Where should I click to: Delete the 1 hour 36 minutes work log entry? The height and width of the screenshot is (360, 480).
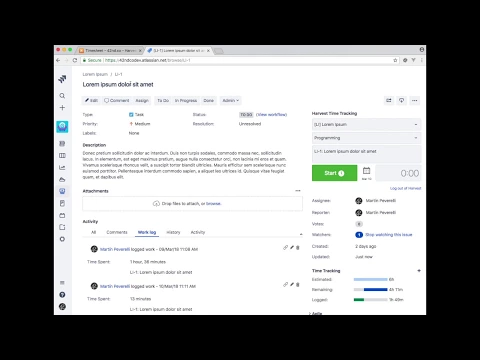pos(298,247)
